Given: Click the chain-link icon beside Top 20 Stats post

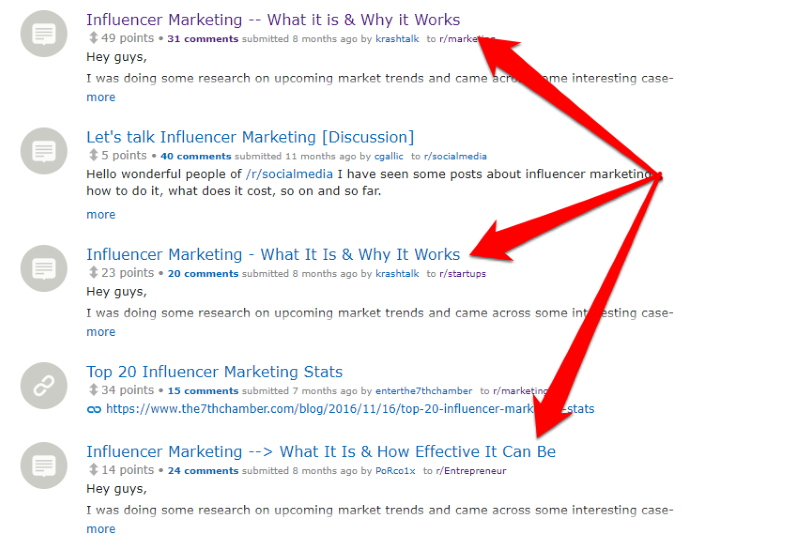Looking at the screenshot, I should click(44, 386).
